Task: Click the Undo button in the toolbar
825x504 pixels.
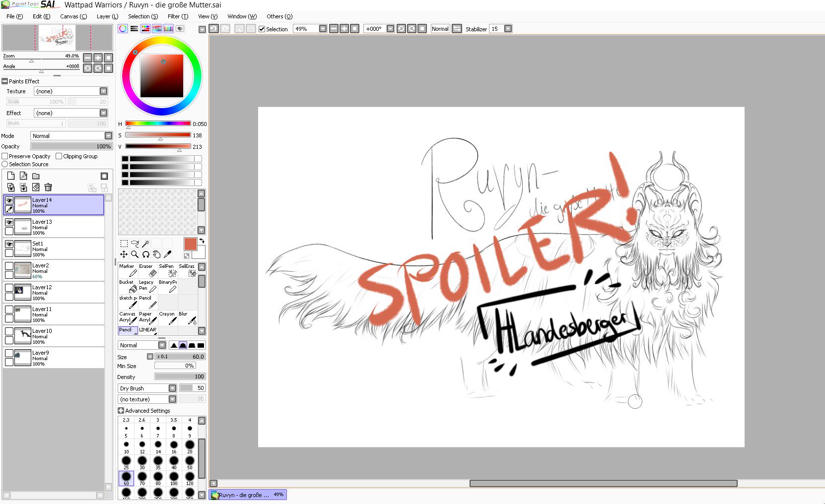Action: point(213,29)
